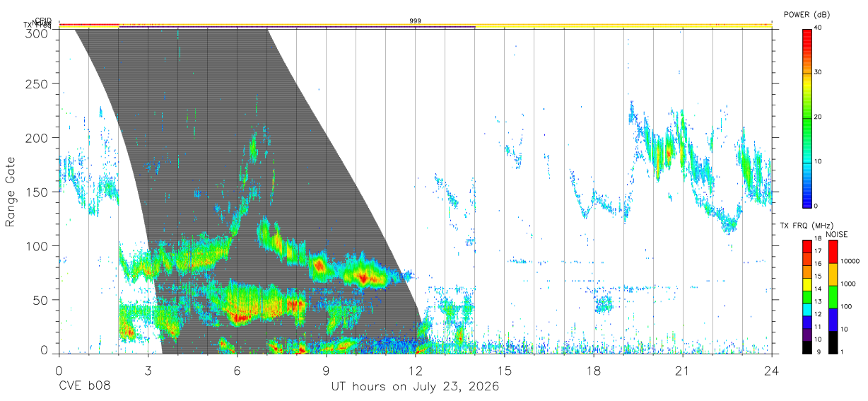The width and height of the screenshot is (868, 401).
Task: Click the blue TX frequency line above plot
Action: pyautogui.click(x=297, y=27)
